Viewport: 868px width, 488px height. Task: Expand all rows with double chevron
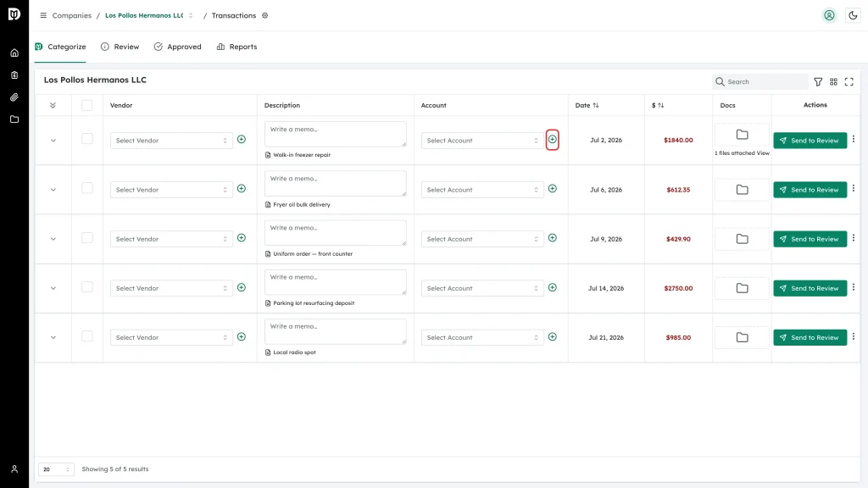pyautogui.click(x=53, y=105)
